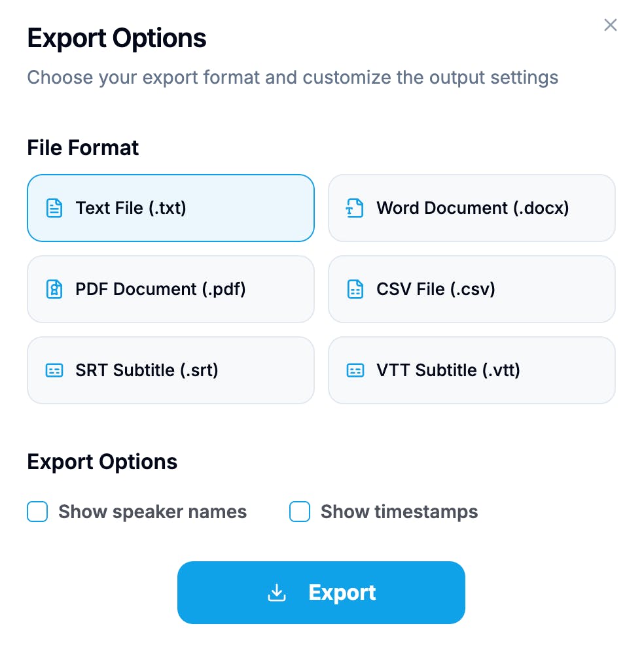Click the SRT Subtitle caption icon

click(x=54, y=370)
